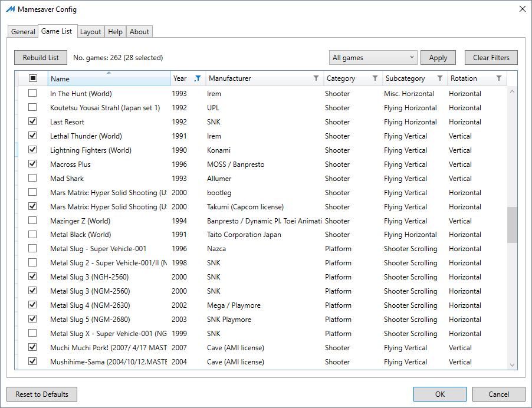532x408 pixels.
Task: Click the Mega / Playmore manufacturer cell
Action: (234, 305)
